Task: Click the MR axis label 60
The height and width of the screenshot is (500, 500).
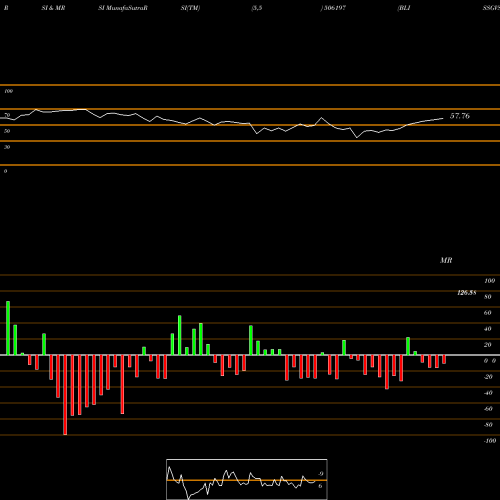Action: pos(488,313)
